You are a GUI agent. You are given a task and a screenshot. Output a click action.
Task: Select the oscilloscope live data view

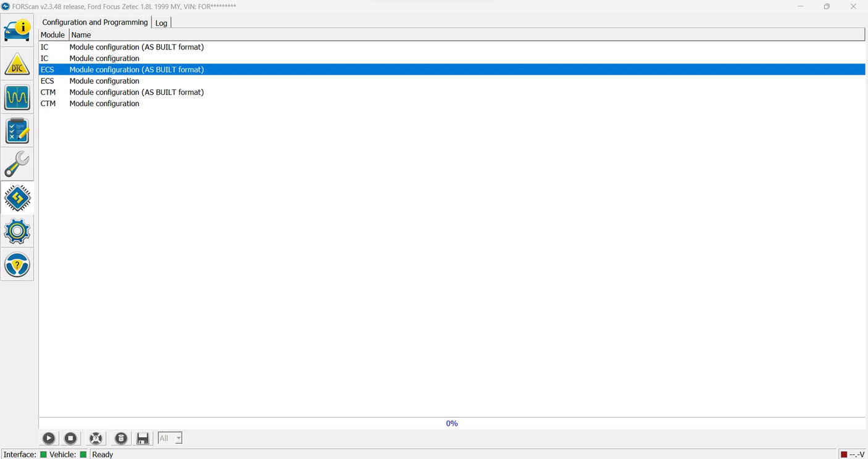(x=17, y=97)
